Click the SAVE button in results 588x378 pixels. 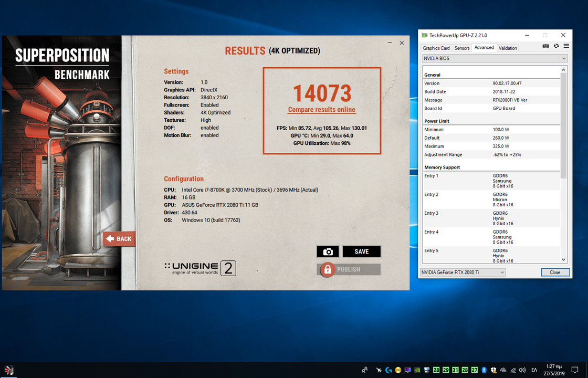click(362, 251)
